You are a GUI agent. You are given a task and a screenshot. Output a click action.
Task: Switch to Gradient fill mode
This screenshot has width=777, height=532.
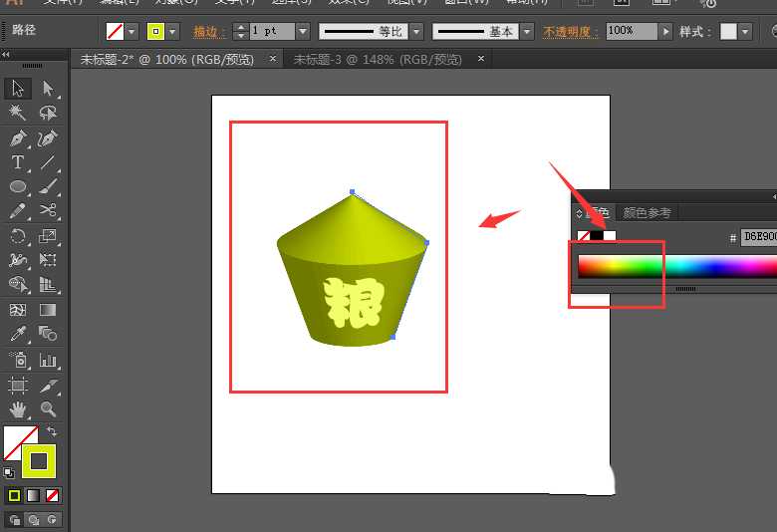coord(33,495)
